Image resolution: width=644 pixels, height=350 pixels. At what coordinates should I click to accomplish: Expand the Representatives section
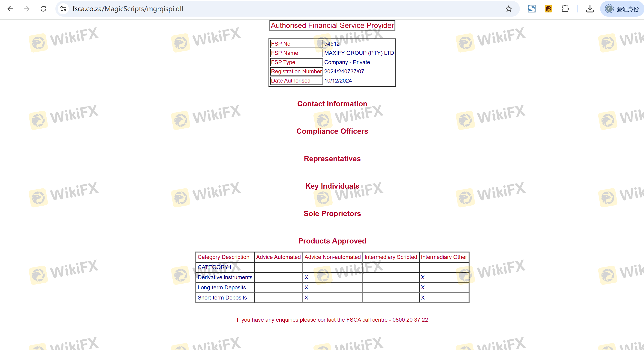332,159
